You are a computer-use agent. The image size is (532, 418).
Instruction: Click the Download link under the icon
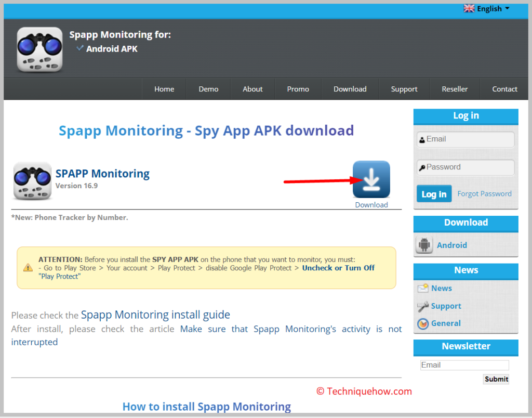371,205
